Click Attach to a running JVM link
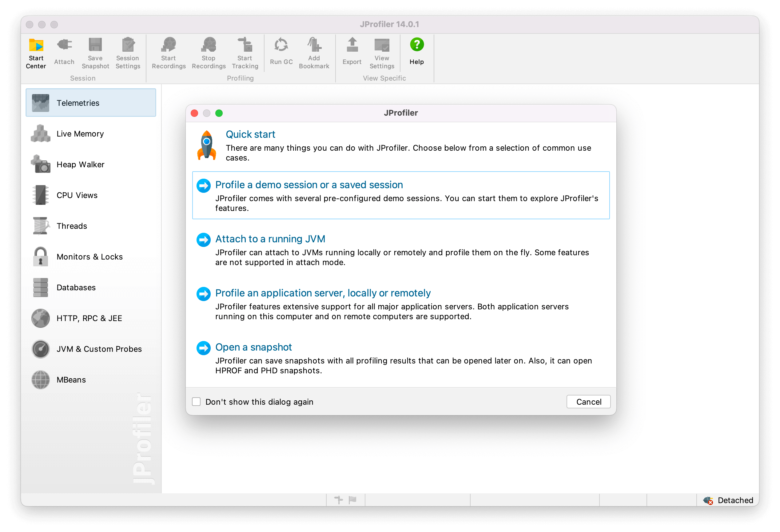 point(270,239)
